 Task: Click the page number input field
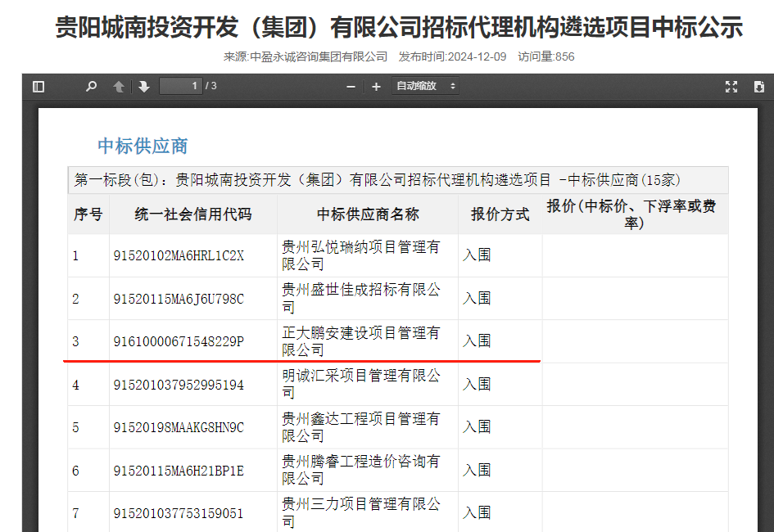(181, 86)
